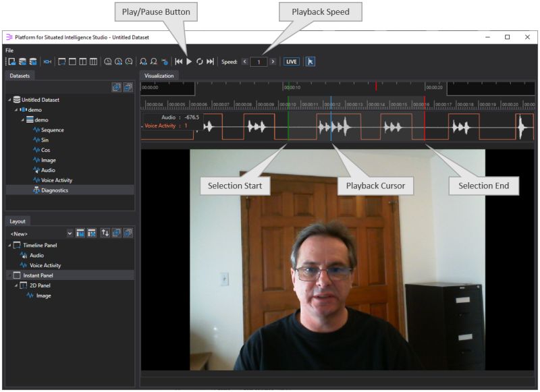
Task: Select the Cos stream
Action: (45, 150)
